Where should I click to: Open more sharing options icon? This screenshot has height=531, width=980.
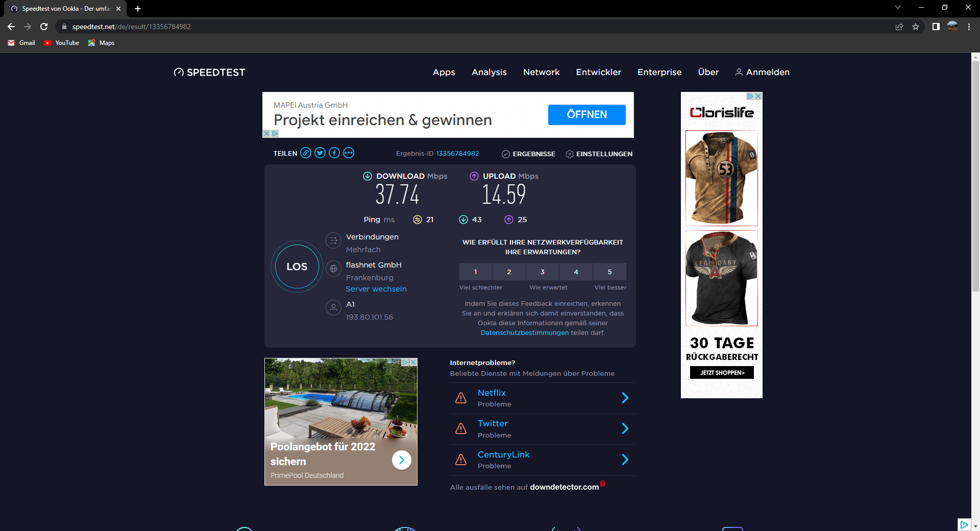click(349, 153)
